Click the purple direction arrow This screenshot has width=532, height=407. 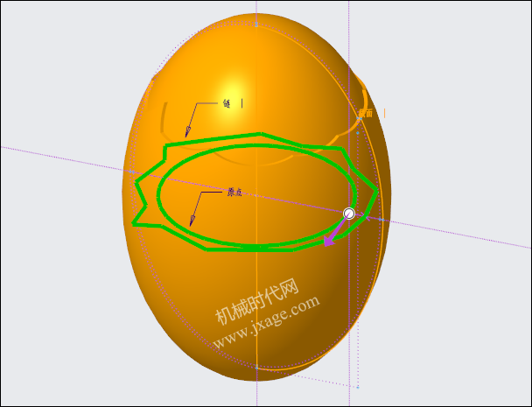click(334, 231)
